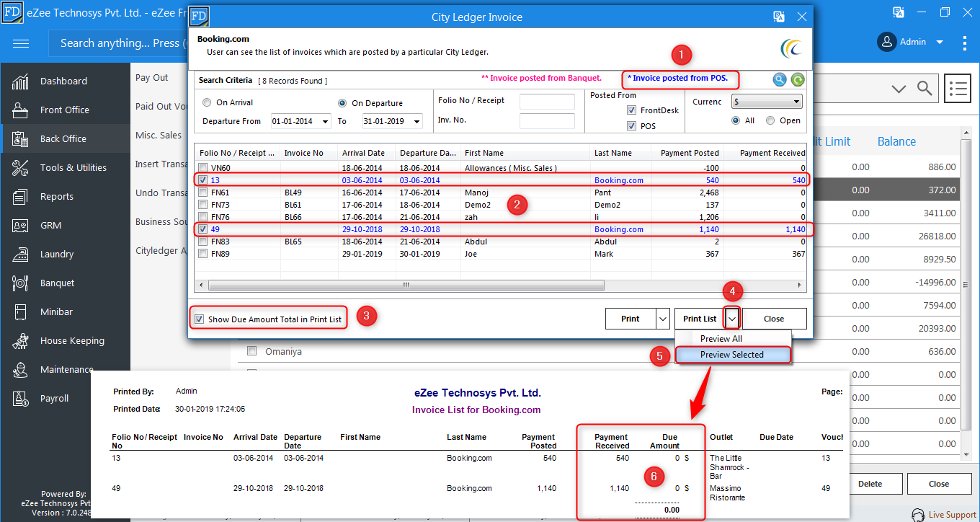Open the Payroll icon

point(20,399)
